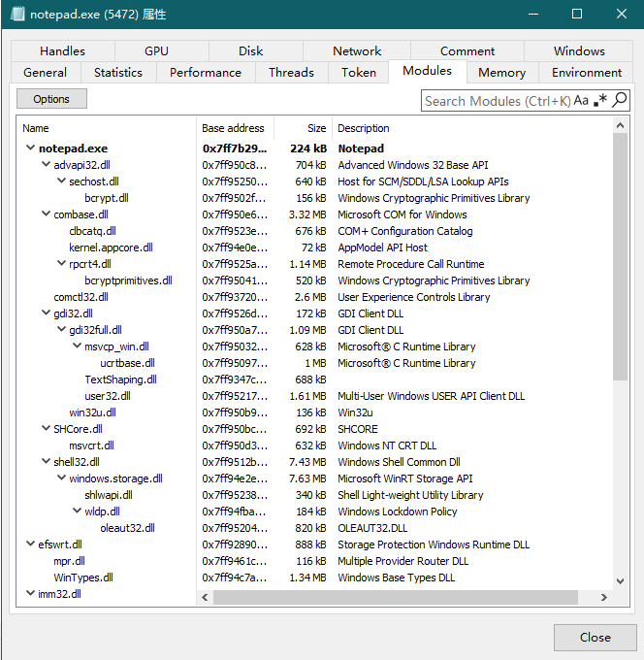Viewport: 644px width, 660px height.
Task: Switch to the Threads tab
Action: [x=291, y=73]
